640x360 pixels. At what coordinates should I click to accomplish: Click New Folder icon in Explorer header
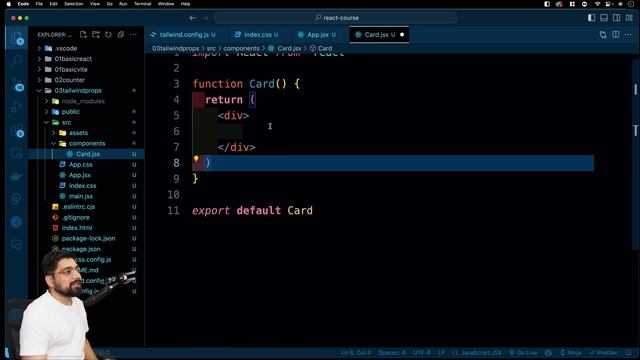click(x=96, y=35)
